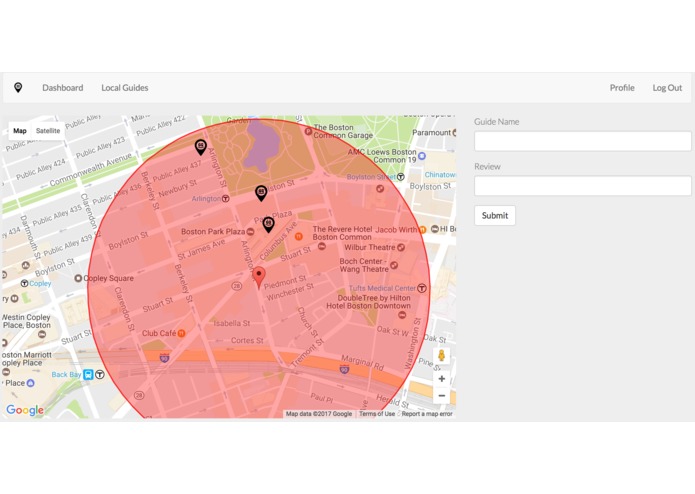
Task: Click the Back Bay train station icon
Action: (88, 375)
